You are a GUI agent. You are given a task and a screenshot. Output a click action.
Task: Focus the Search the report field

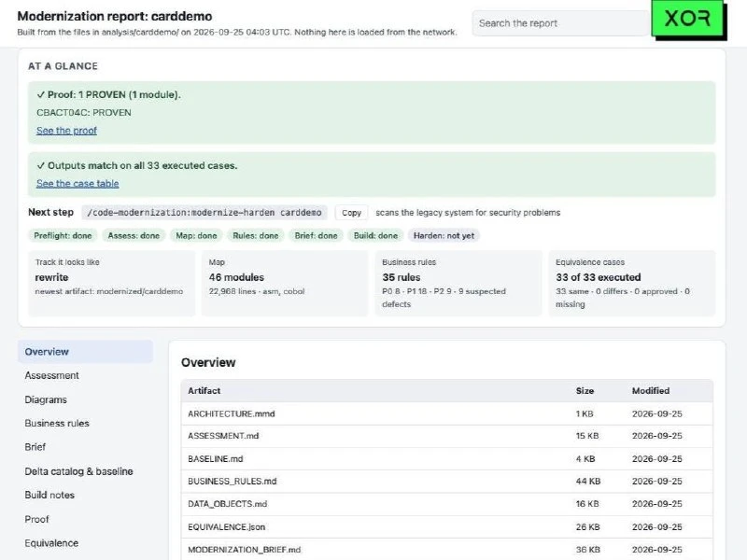(561, 23)
